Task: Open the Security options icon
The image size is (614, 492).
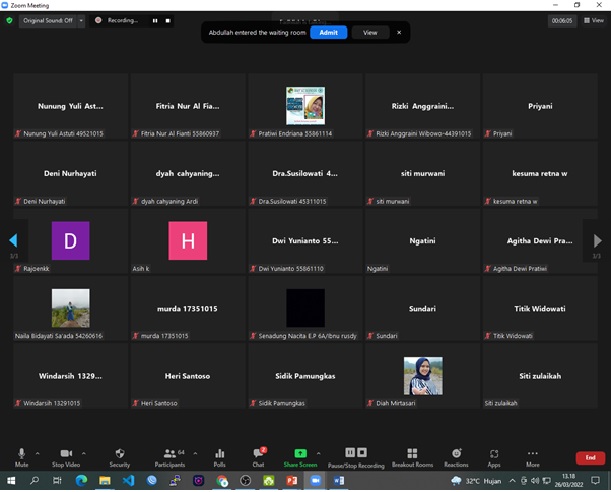Action: [120, 455]
